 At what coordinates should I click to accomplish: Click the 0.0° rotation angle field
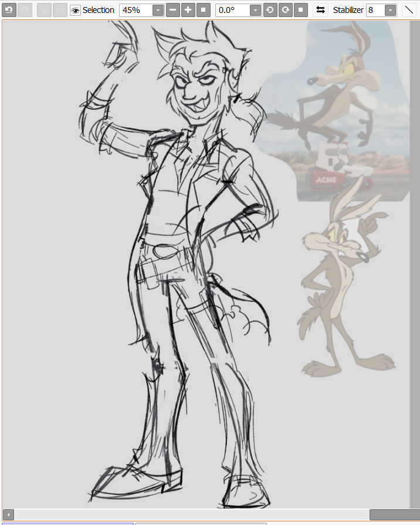pyautogui.click(x=233, y=10)
